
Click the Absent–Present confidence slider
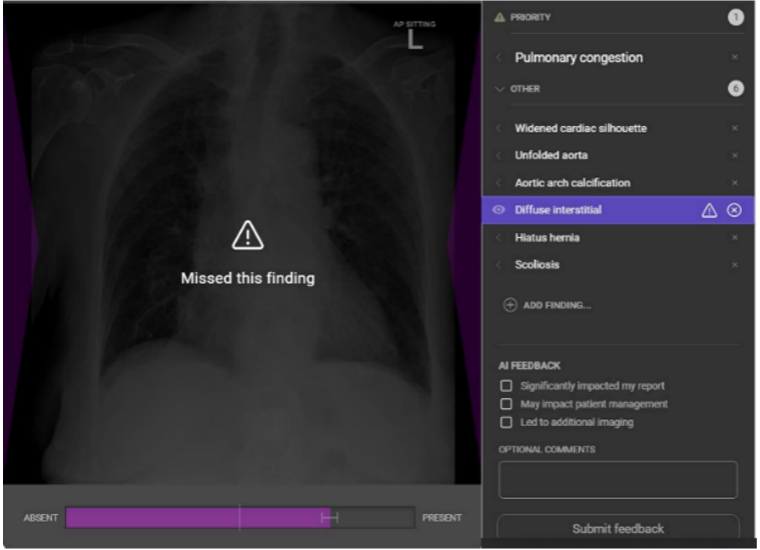coord(240,517)
